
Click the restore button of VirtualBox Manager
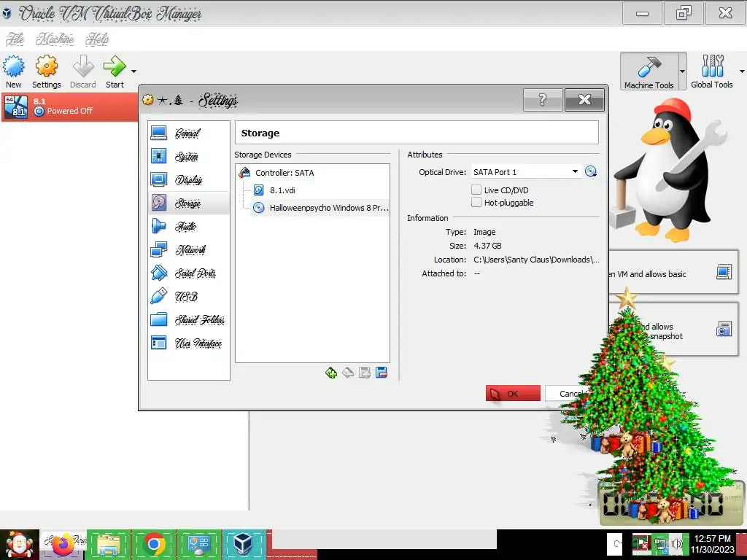684,13
